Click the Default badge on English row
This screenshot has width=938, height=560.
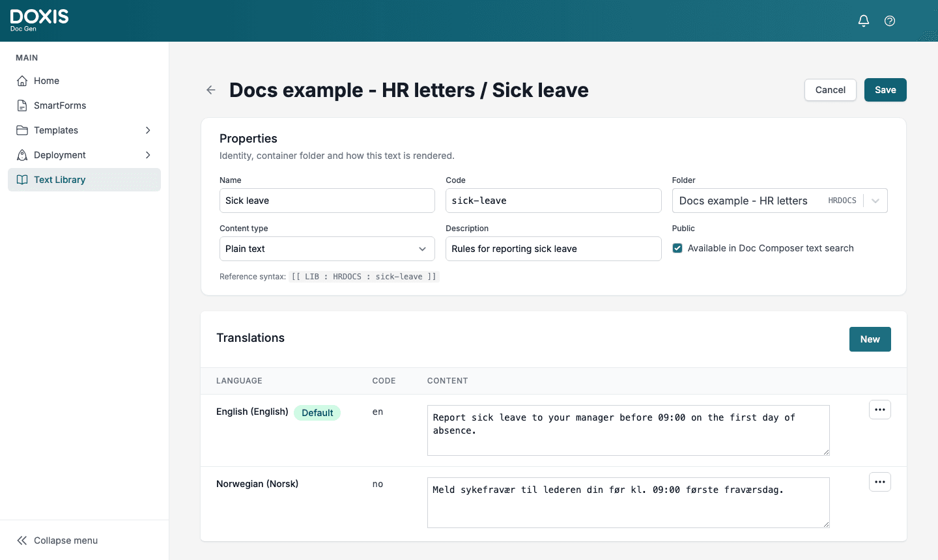(x=317, y=413)
